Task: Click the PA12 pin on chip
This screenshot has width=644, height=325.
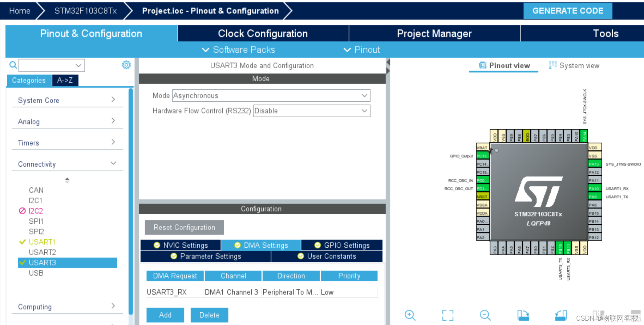Action: tap(595, 172)
